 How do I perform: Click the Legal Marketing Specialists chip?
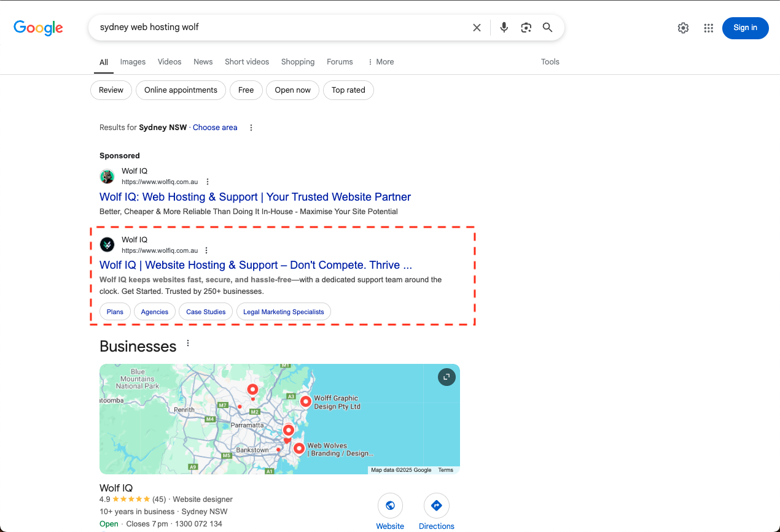click(x=284, y=312)
